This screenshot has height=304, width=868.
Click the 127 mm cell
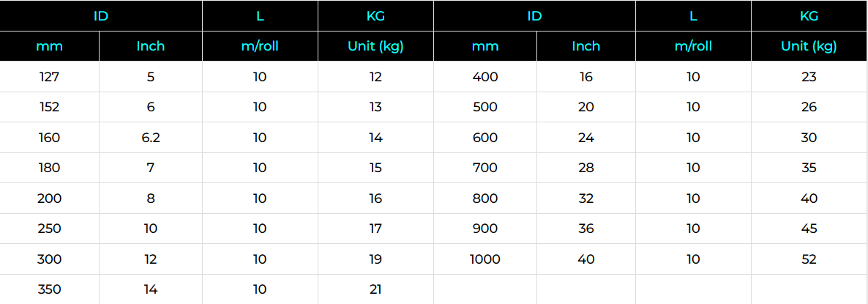pos(49,76)
